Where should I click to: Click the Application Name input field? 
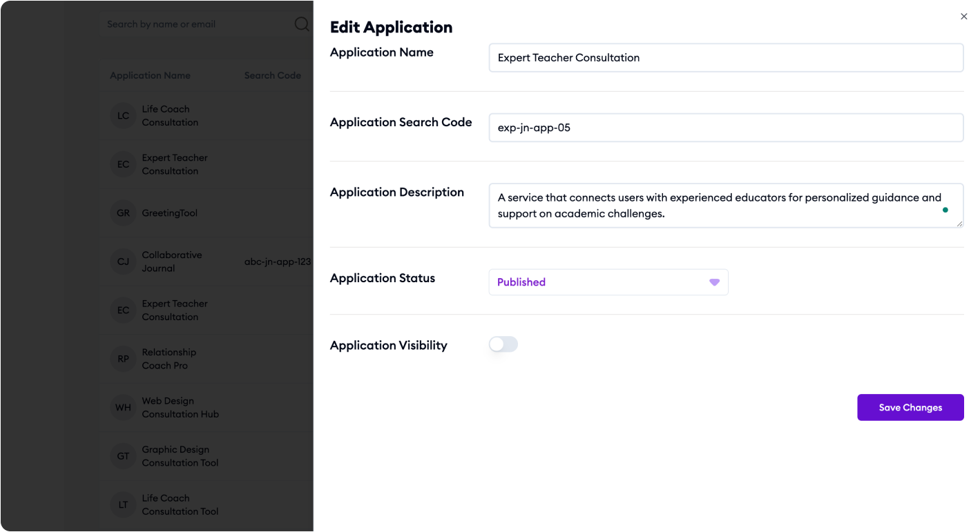[726, 58]
